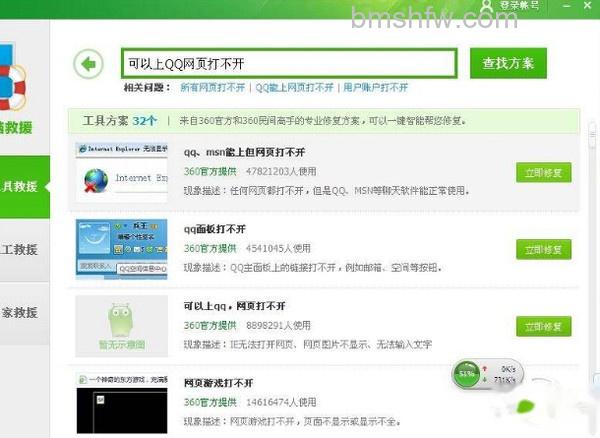Image resolution: width=600 pixels, height=438 pixels.
Task: Minimize the rescue window
Action: (x=567, y=6)
